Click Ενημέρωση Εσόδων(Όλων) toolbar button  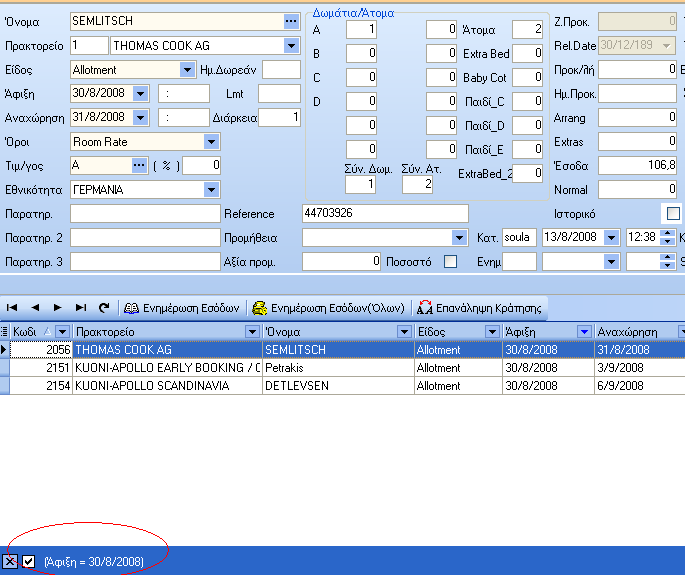[x=329, y=308]
